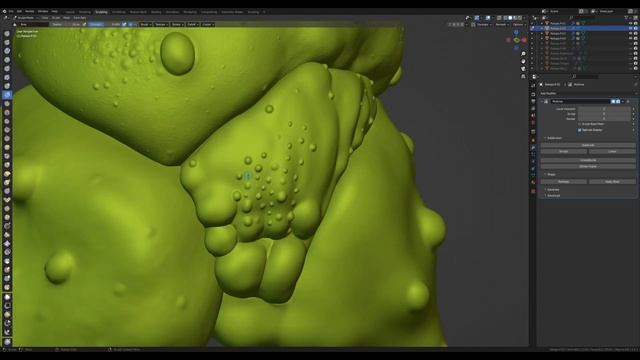Expand the Generate section
The image size is (640, 360).
[552, 190]
